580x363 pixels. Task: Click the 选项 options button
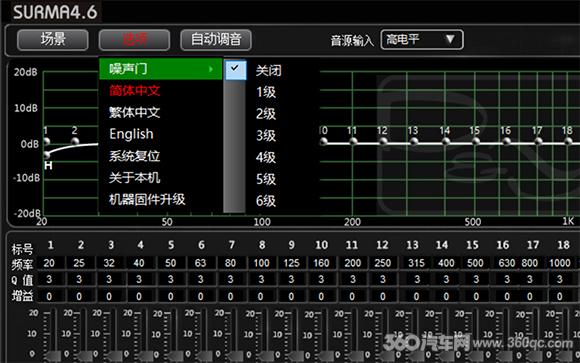(134, 40)
